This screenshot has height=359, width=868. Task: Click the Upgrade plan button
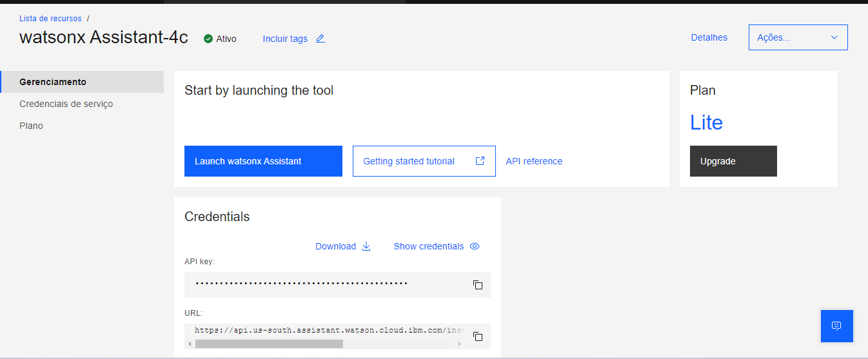pyautogui.click(x=733, y=161)
